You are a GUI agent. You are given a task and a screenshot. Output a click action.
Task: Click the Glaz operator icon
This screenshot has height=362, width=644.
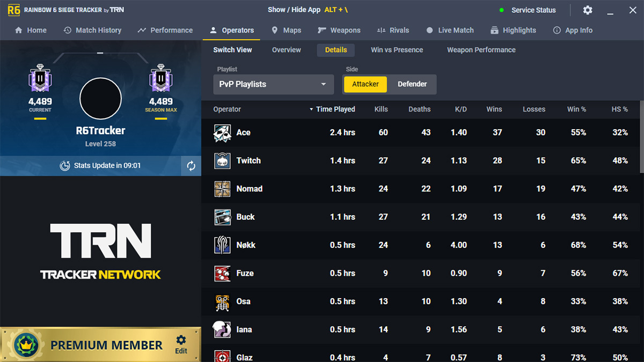[x=222, y=356]
